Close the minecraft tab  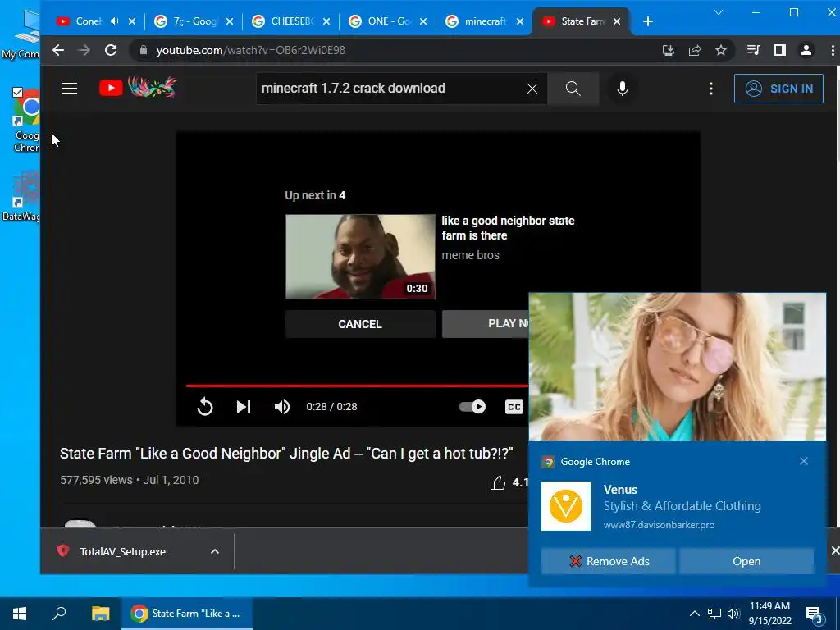(519, 21)
